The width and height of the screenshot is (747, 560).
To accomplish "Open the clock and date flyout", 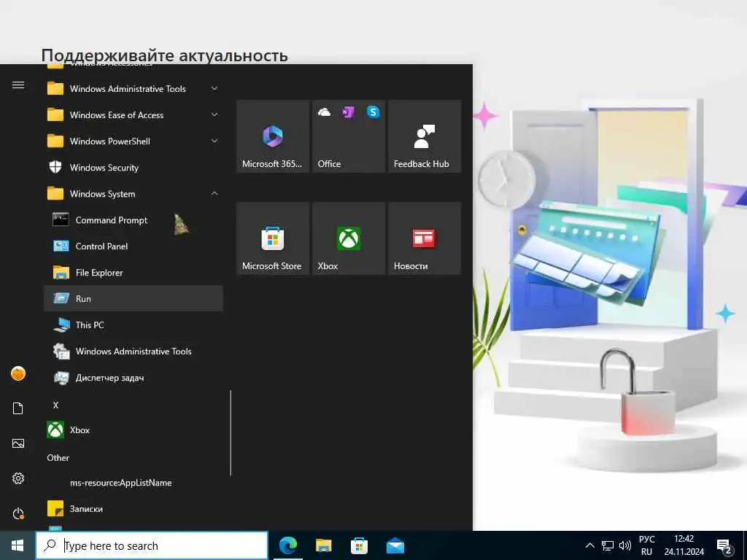I will [684, 545].
